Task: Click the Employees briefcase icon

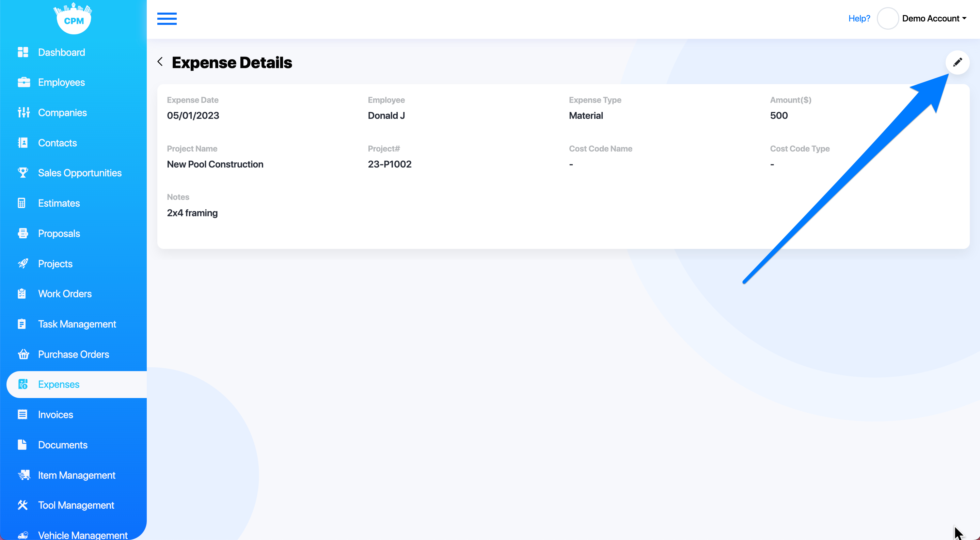Action: coord(23,82)
